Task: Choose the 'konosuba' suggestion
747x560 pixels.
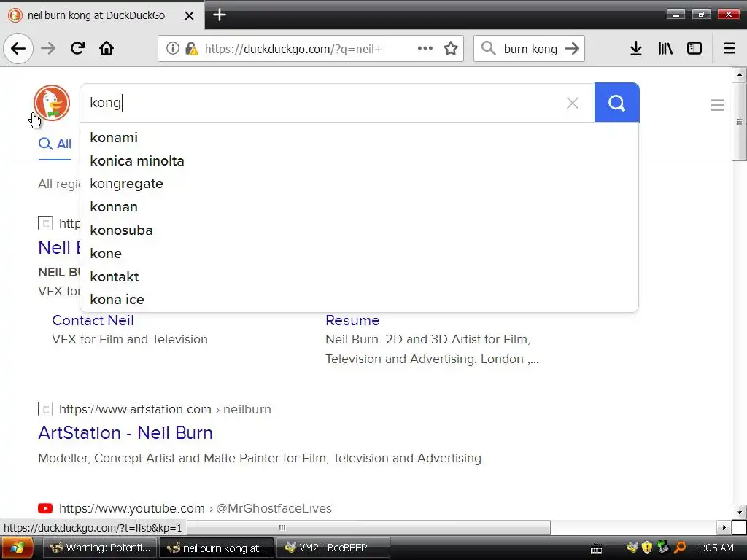Action: (x=360, y=230)
